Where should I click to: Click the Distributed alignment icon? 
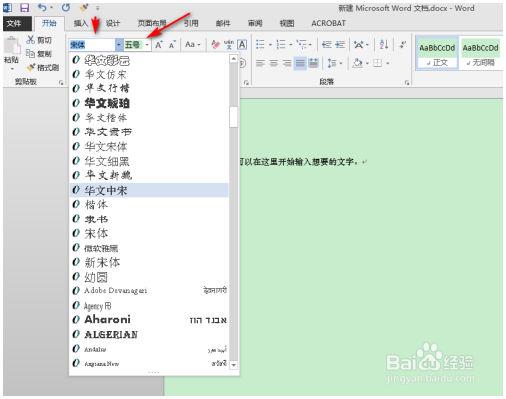point(314,63)
